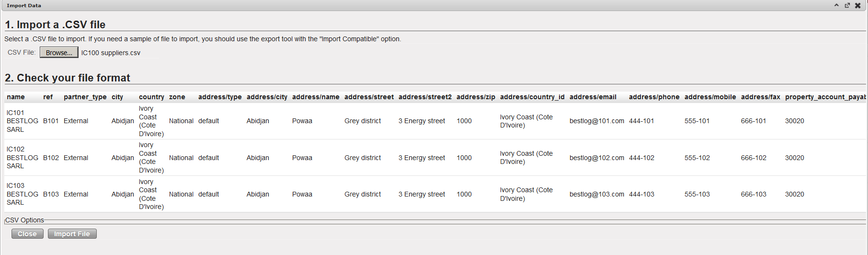Click the 'partner_type' column header
Image resolution: width=868 pixels, height=255 pixels.
pos(85,97)
